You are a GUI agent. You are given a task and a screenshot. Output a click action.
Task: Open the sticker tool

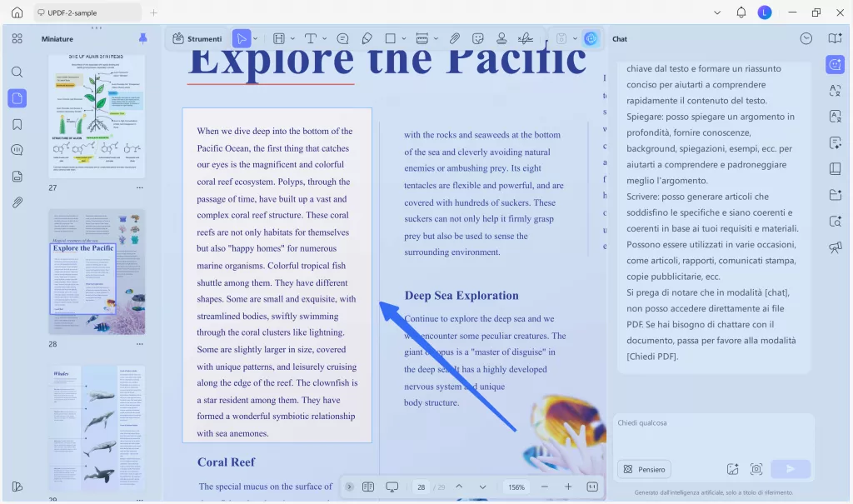(477, 38)
